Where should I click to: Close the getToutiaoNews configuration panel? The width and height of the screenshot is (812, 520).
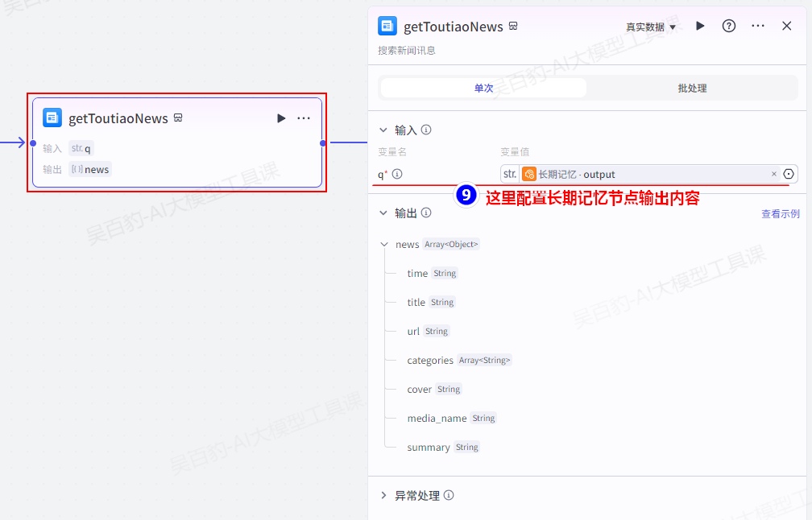pos(787,26)
